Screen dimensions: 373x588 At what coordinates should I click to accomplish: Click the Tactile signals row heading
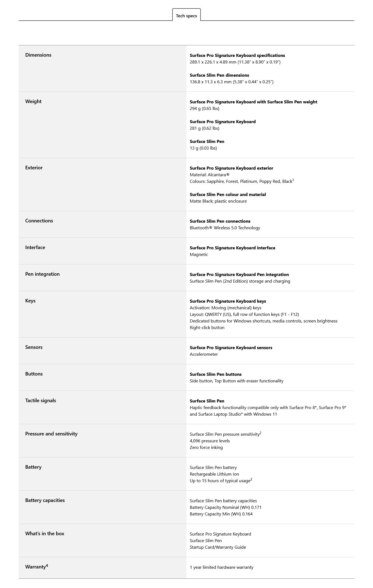41,401
